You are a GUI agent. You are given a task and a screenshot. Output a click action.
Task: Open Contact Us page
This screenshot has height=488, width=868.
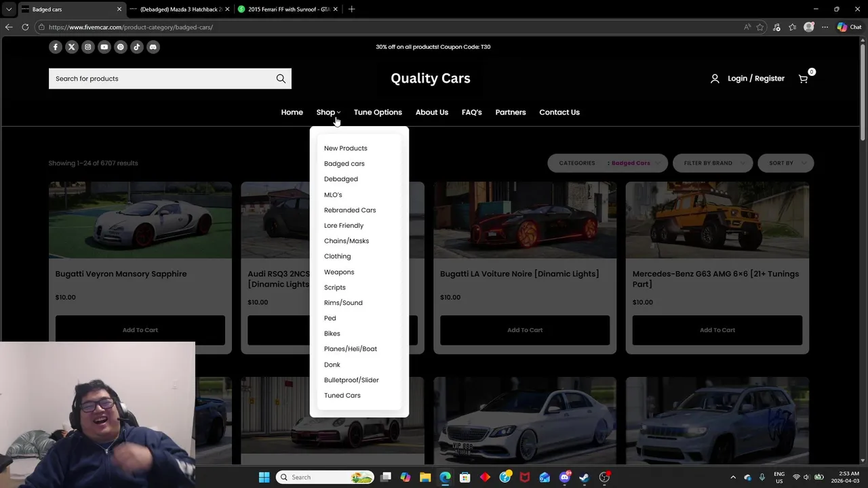tap(559, 113)
